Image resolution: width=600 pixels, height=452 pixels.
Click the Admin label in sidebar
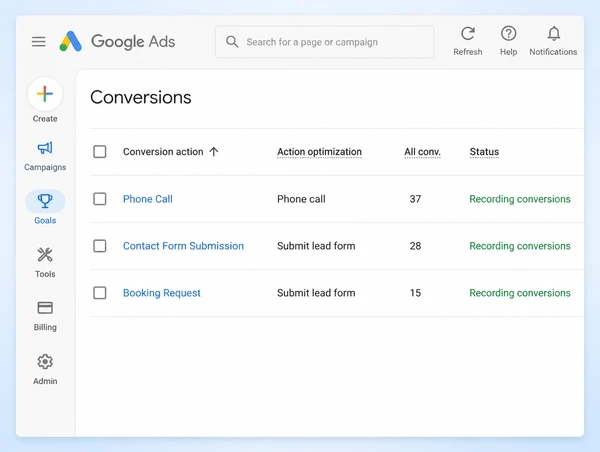tap(45, 381)
